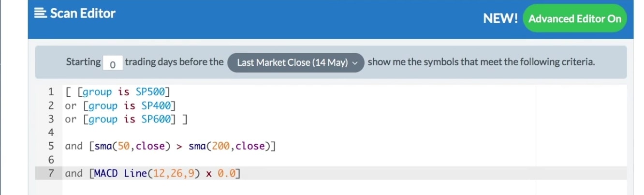Click empty line 4 in the editor
The height and width of the screenshot is (195, 644).
coord(193,132)
